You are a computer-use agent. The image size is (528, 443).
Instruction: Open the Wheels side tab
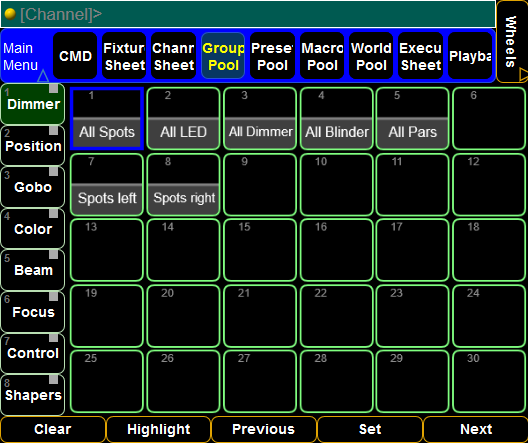512,41
